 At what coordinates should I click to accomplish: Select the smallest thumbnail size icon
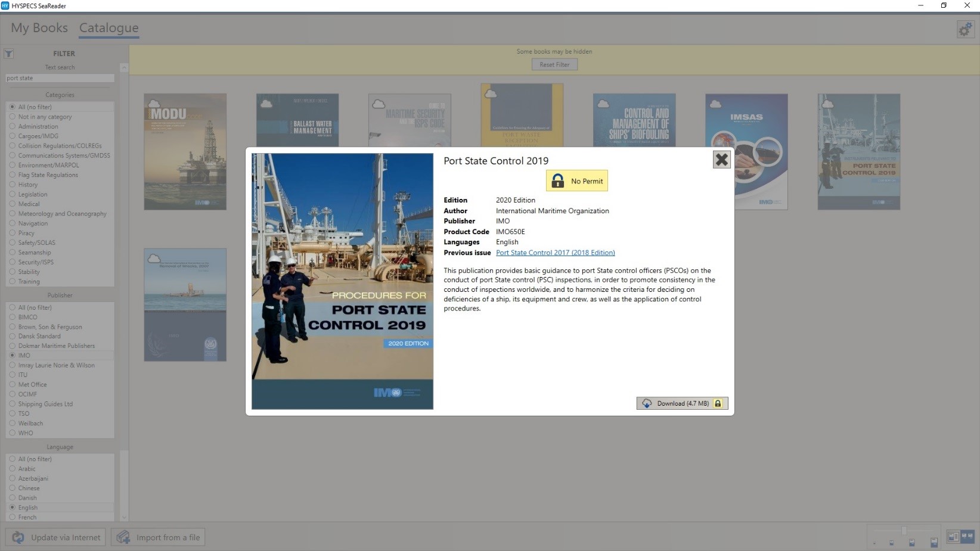874,543
